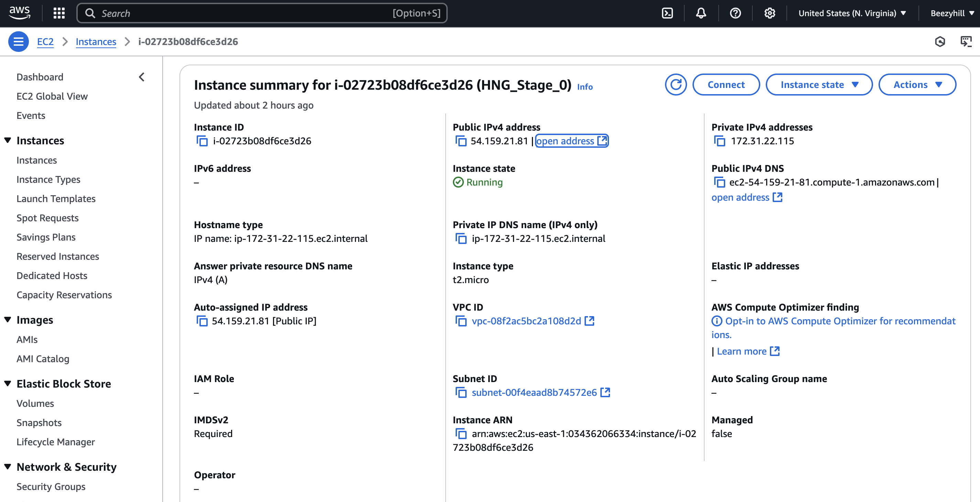The width and height of the screenshot is (980, 502).
Task: Open the AWS services grid menu
Action: pyautogui.click(x=59, y=13)
